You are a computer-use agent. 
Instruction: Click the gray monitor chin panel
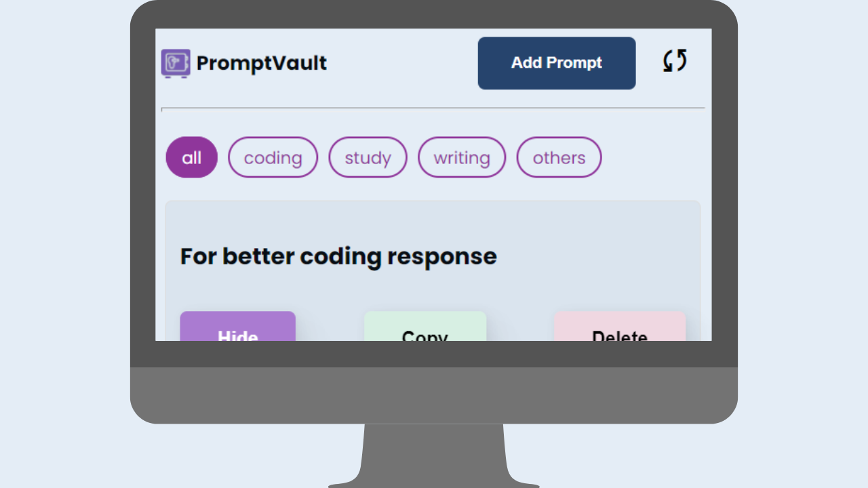tap(434, 395)
